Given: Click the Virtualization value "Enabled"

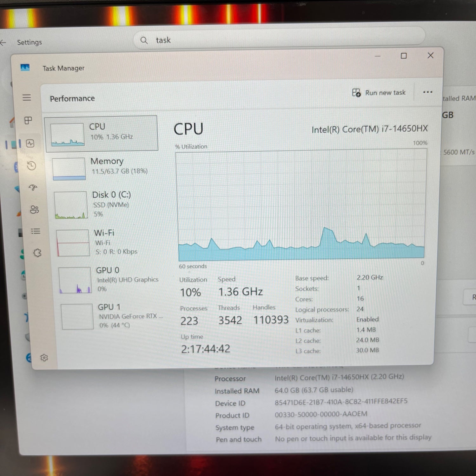Looking at the screenshot, I should 367,319.
